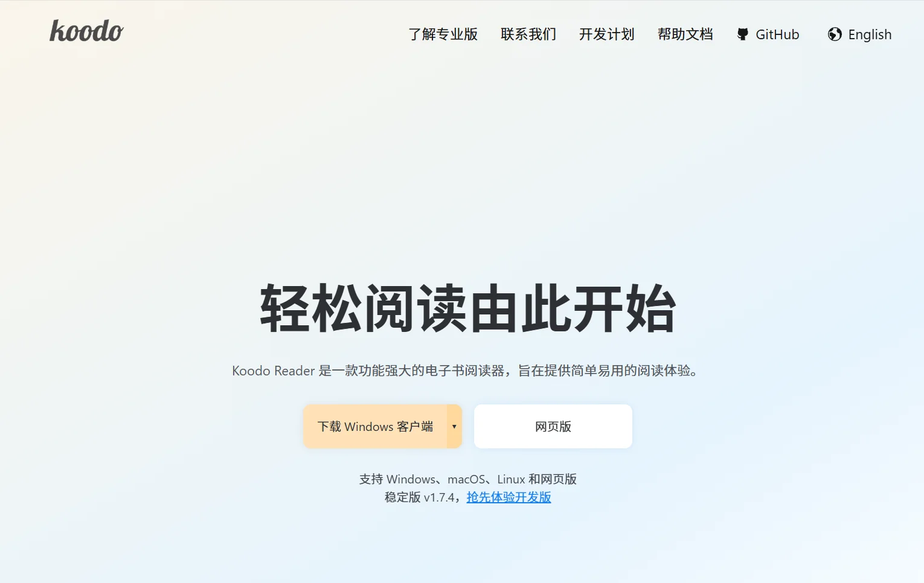The image size is (924, 583).
Task: Open the GitHub text link
Action: [x=777, y=34]
